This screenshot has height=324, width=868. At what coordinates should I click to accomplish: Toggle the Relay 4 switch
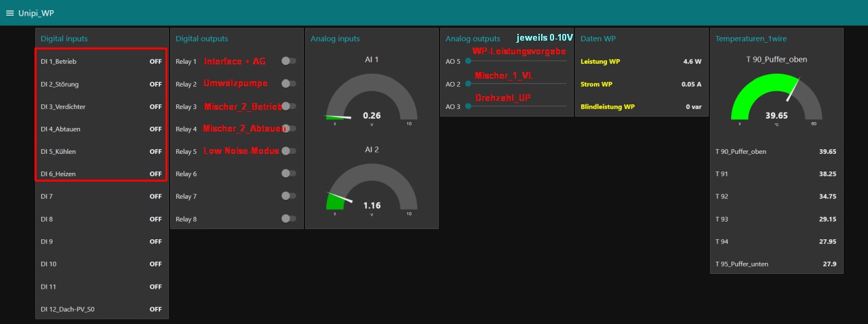pyautogui.click(x=288, y=128)
